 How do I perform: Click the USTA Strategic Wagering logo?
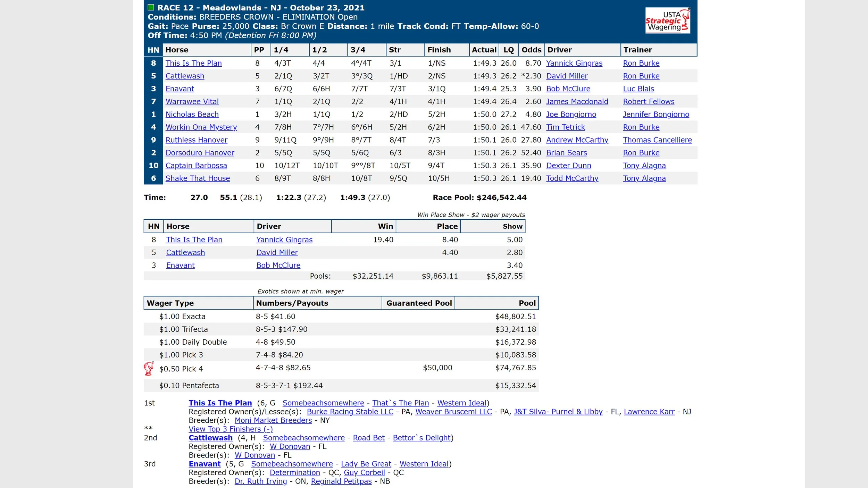click(667, 20)
